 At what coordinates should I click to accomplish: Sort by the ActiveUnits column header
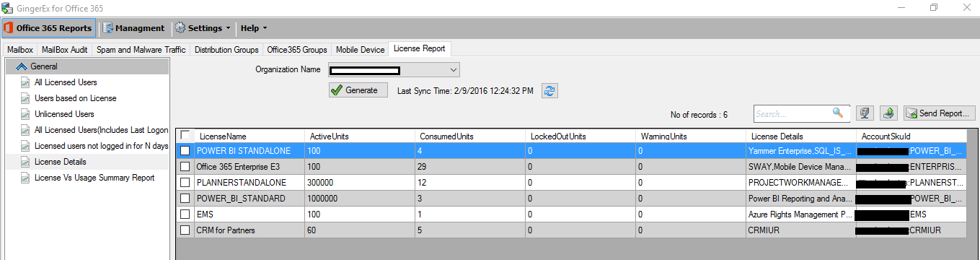360,136
